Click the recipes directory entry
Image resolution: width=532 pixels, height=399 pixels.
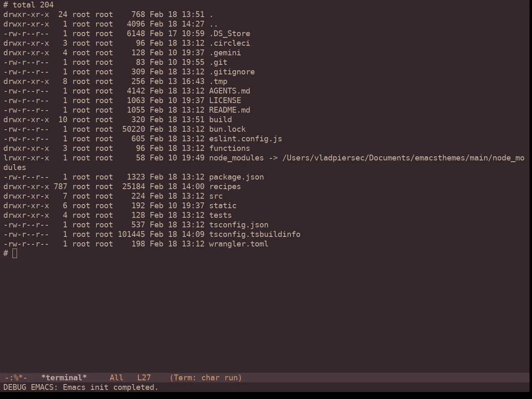225,187
